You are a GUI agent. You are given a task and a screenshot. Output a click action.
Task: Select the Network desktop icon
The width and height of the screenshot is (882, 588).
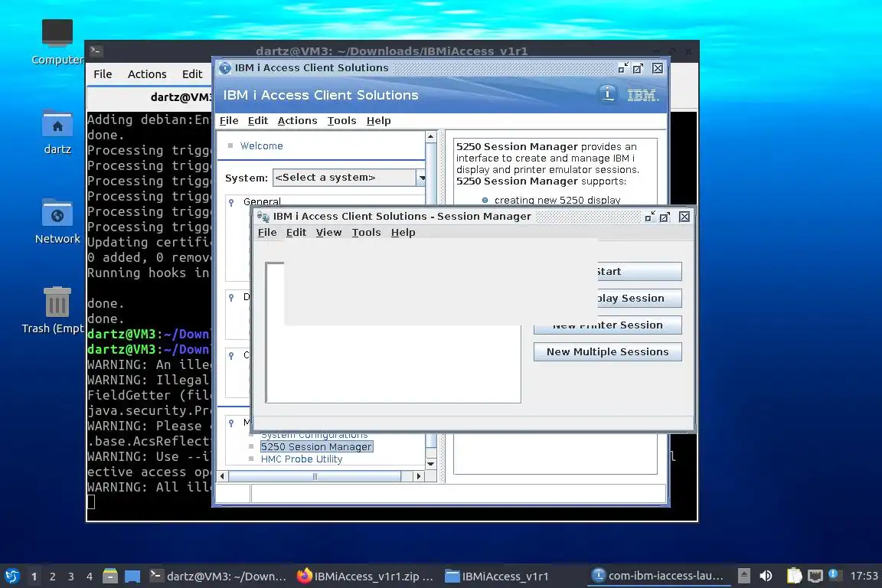click(x=57, y=214)
